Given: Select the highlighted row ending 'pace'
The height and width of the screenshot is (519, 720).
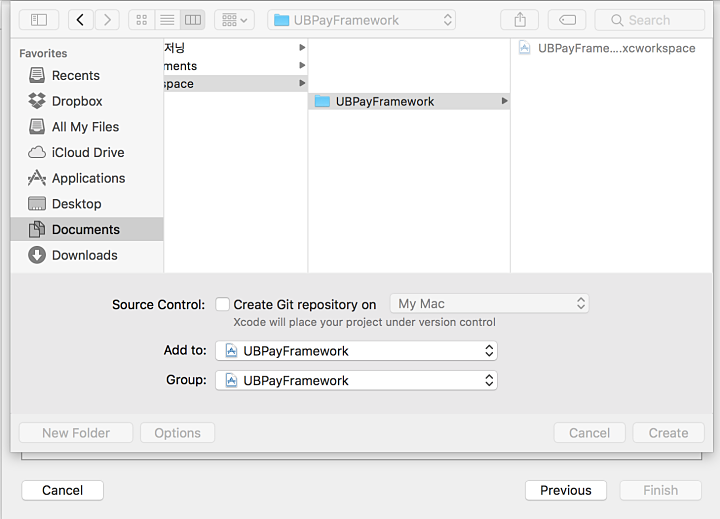Looking at the screenshot, I should 236,84.
